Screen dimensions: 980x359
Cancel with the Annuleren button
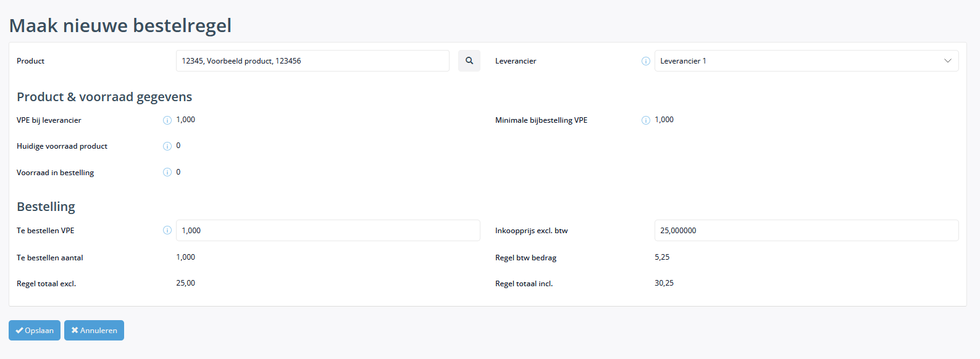(x=94, y=330)
